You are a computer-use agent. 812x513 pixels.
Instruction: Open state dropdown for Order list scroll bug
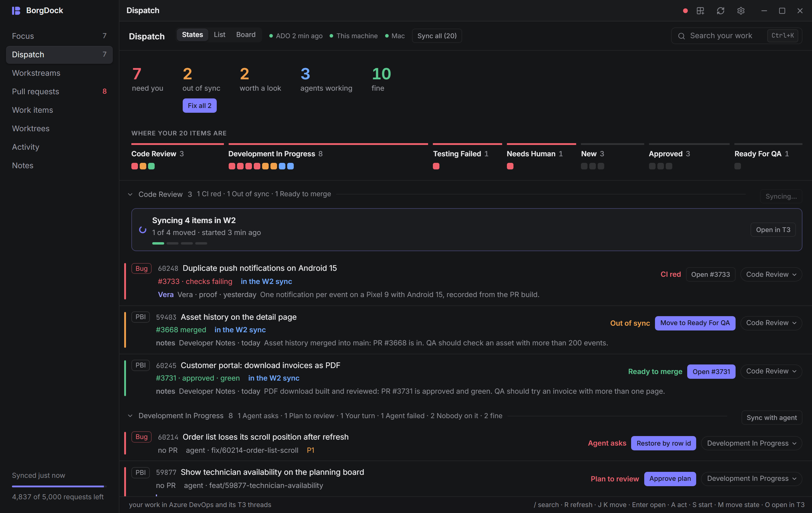click(752, 443)
